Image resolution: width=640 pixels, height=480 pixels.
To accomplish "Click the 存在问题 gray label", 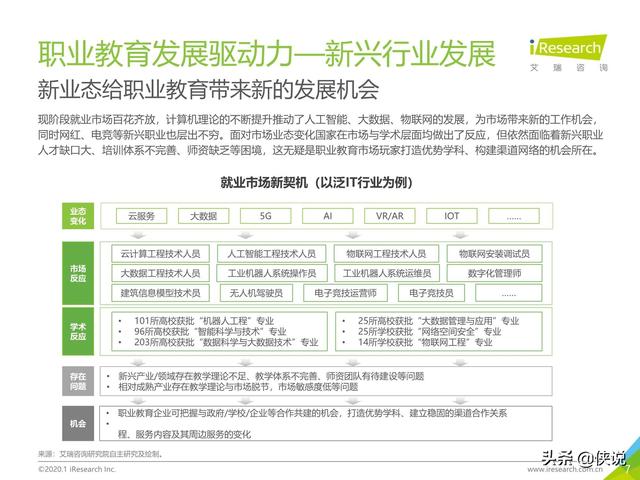I will click(x=78, y=381).
